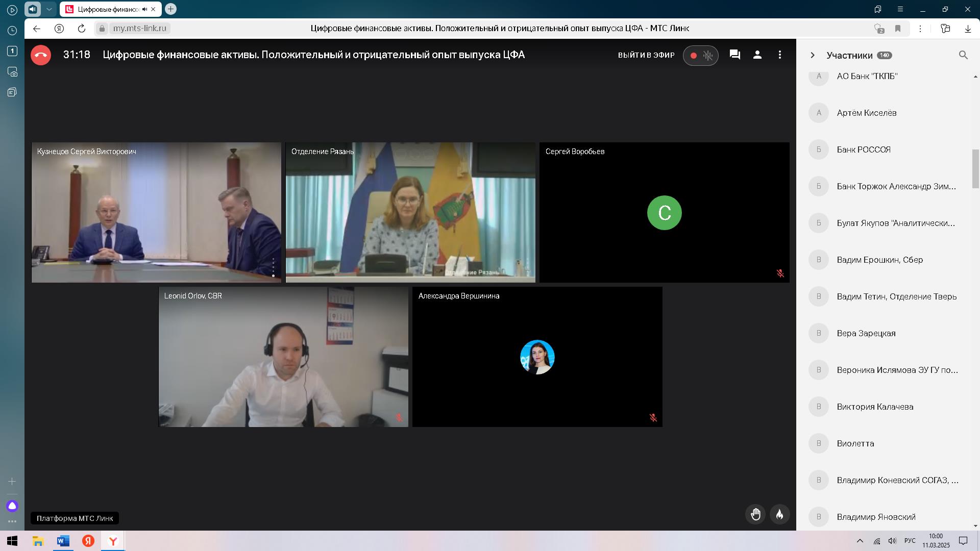Select participant Вера Зарецкая in the list
This screenshot has height=551, width=980.
tap(866, 333)
